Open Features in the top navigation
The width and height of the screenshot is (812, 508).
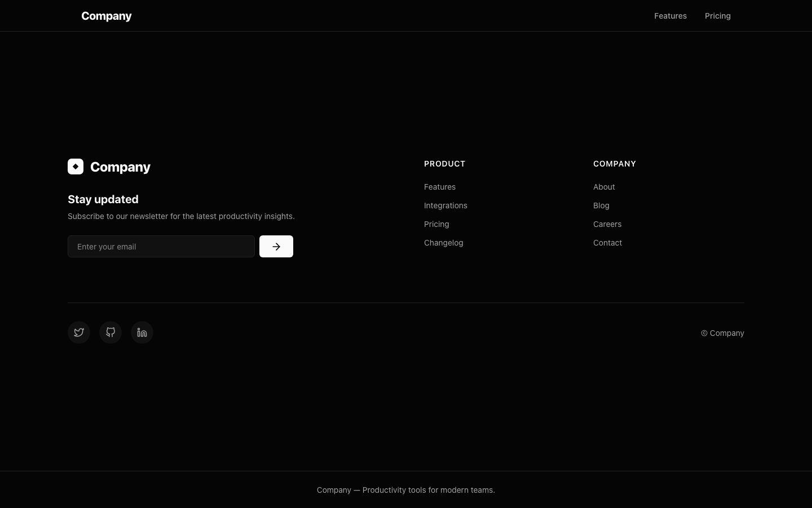(x=670, y=16)
